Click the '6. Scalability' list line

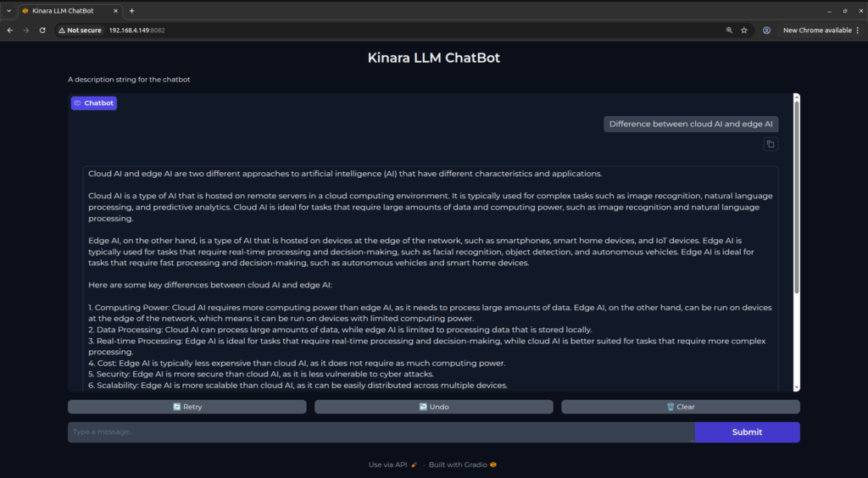click(298, 386)
